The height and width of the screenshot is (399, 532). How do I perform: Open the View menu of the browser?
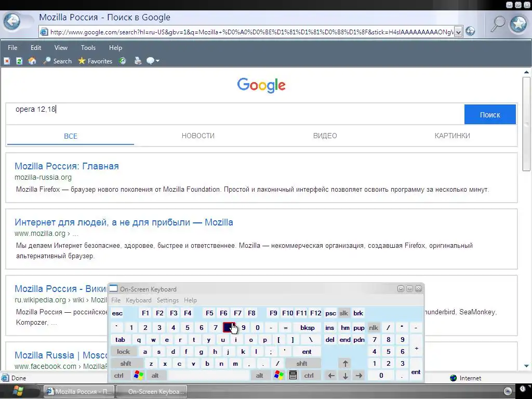[x=61, y=48]
